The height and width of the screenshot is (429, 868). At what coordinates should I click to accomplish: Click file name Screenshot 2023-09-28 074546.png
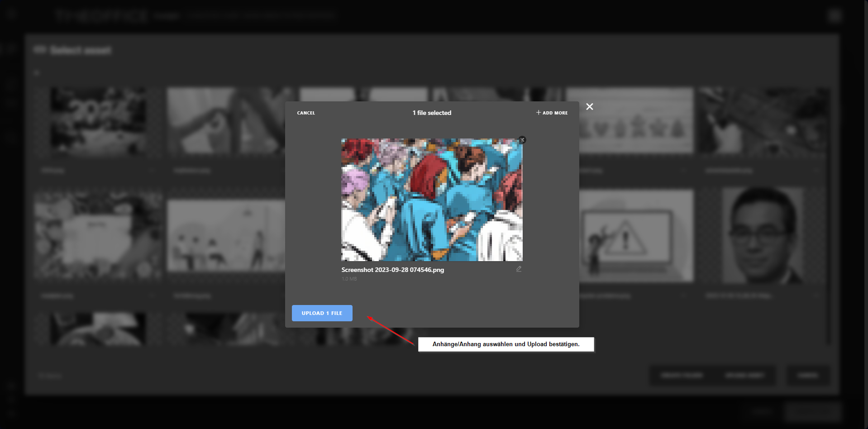point(393,270)
